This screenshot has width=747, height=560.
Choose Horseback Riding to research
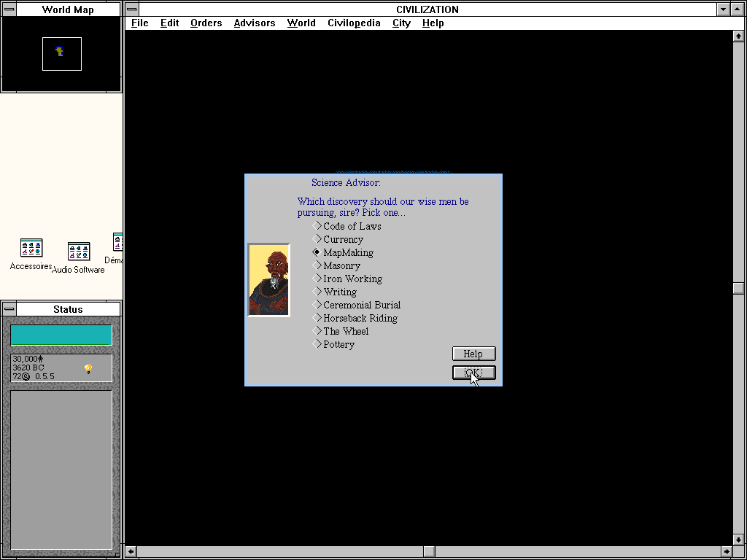(355, 318)
